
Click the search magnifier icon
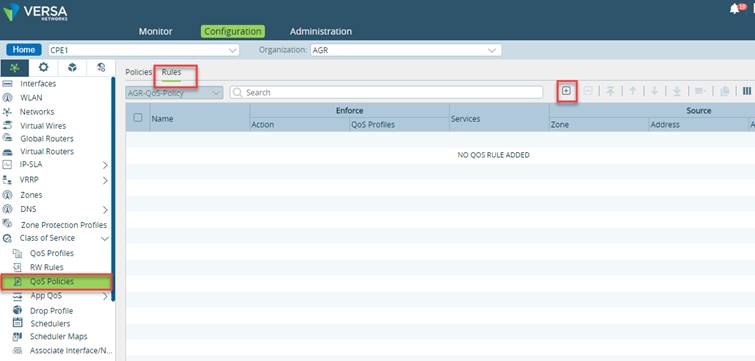click(x=238, y=92)
